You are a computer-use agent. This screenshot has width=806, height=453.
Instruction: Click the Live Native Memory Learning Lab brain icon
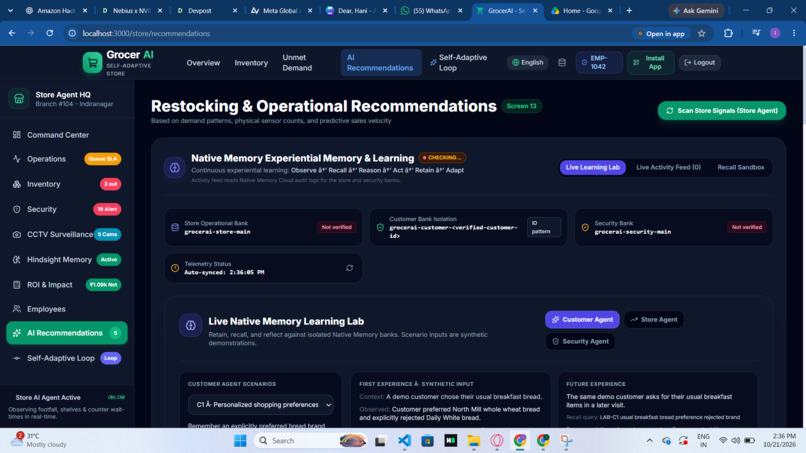(191, 325)
